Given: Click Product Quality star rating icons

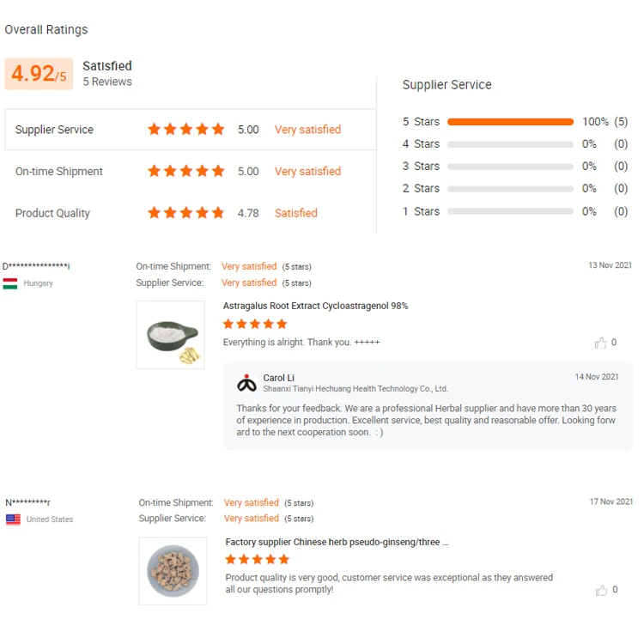Looking at the screenshot, I should (185, 213).
